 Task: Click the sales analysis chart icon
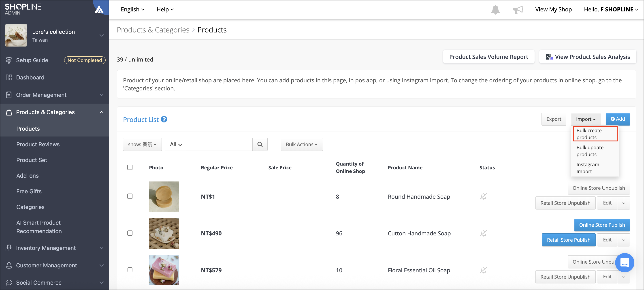[549, 57]
